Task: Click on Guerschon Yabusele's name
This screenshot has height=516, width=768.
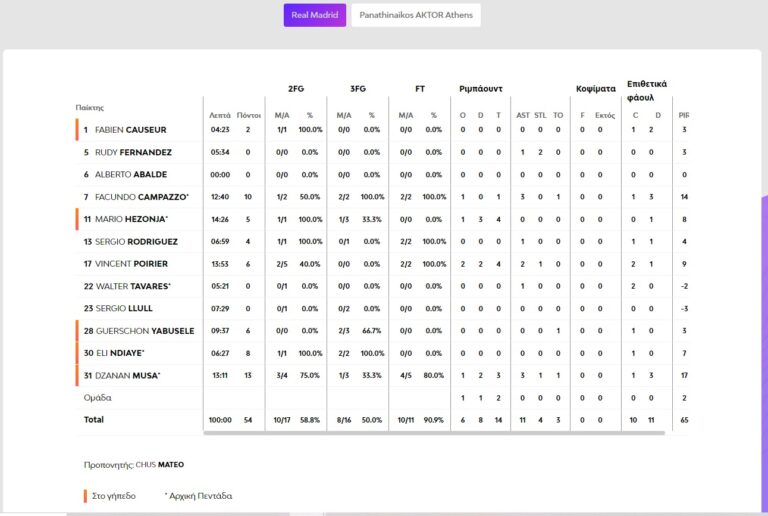Action: [x=144, y=331]
